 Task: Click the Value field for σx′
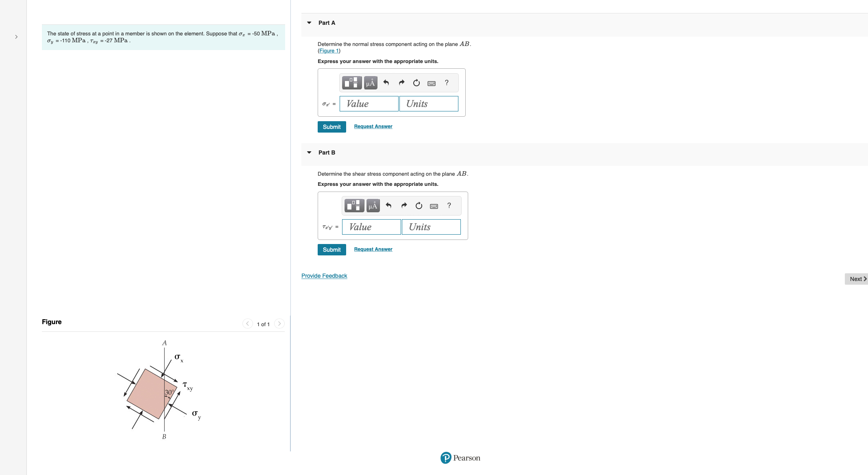[x=369, y=104]
